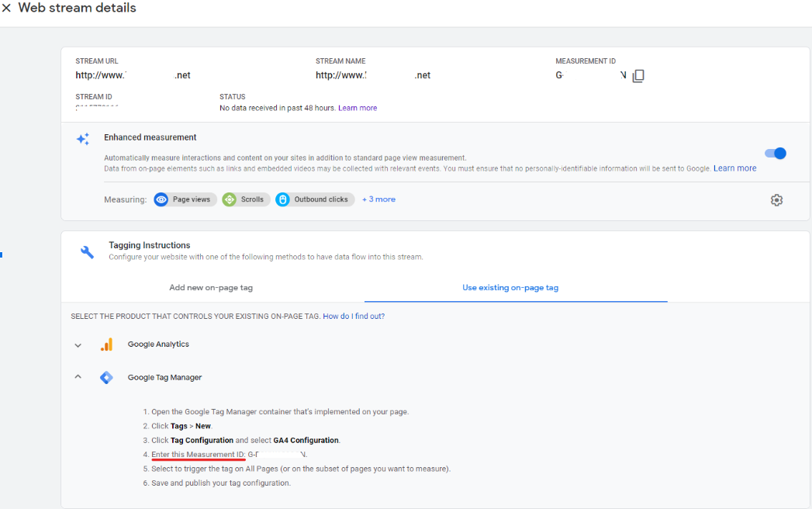Click the Stream ID value
Screen dimensions: 812x509
[x=97, y=108]
